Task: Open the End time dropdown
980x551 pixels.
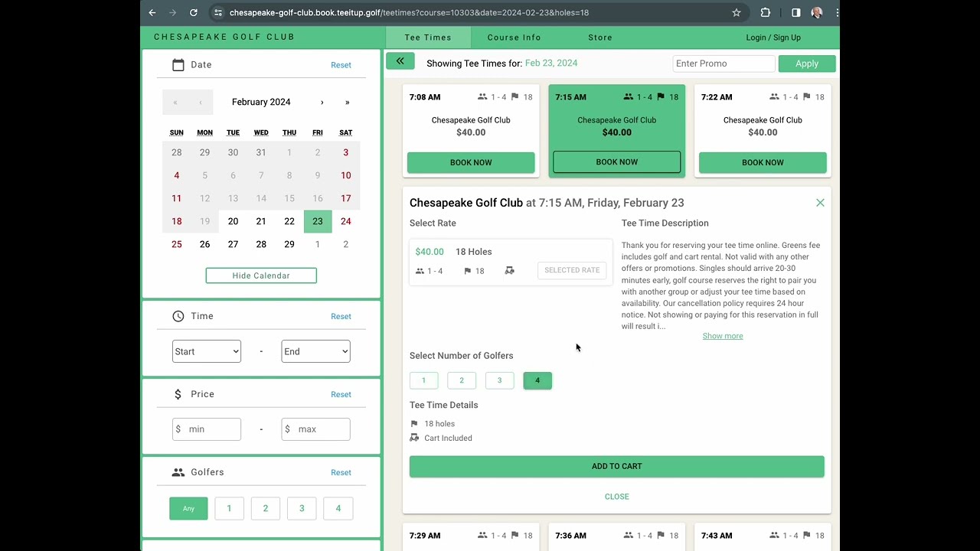Action: (315, 351)
